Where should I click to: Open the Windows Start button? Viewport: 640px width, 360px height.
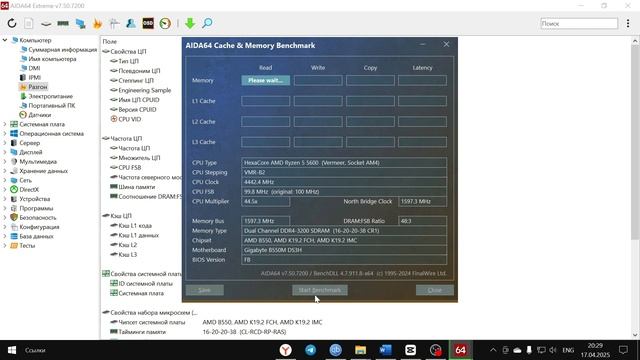pyautogui.click(x=12, y=350)
